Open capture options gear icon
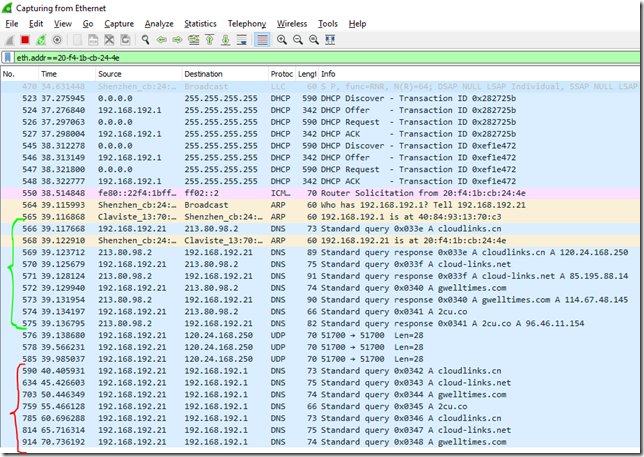 pyautogui.click(x=57, y=40)
